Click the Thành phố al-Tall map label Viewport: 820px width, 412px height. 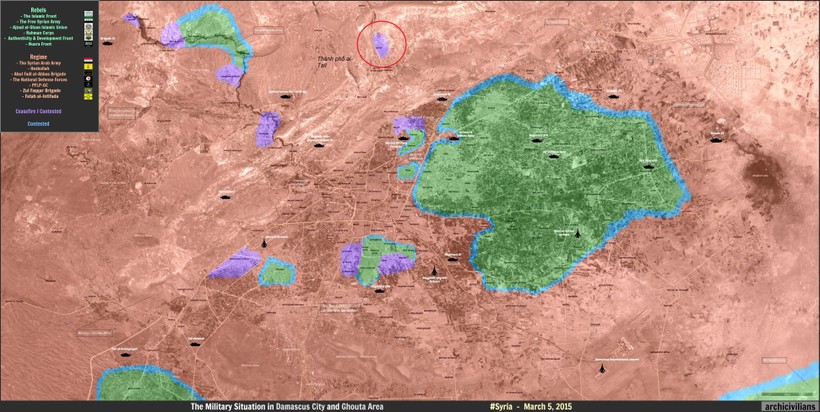336,61
